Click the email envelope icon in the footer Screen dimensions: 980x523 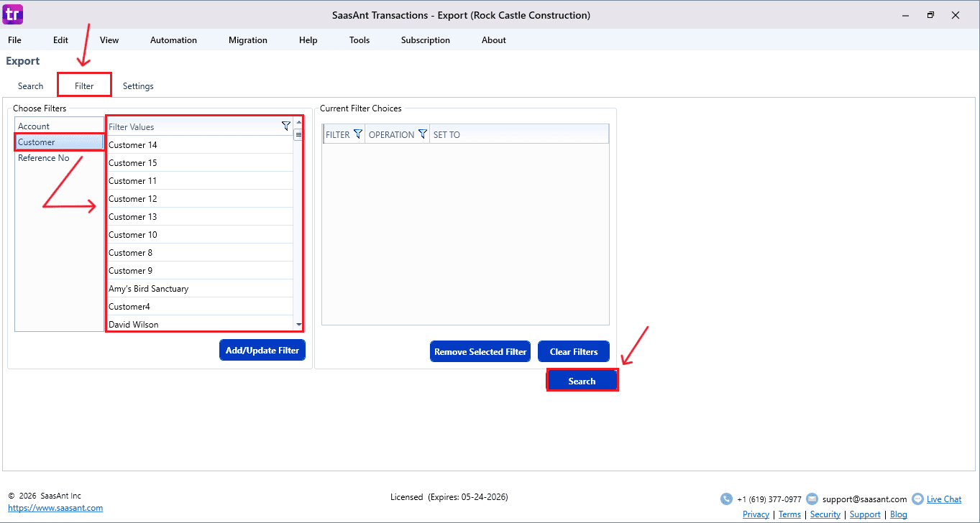(x=812, y=499)
